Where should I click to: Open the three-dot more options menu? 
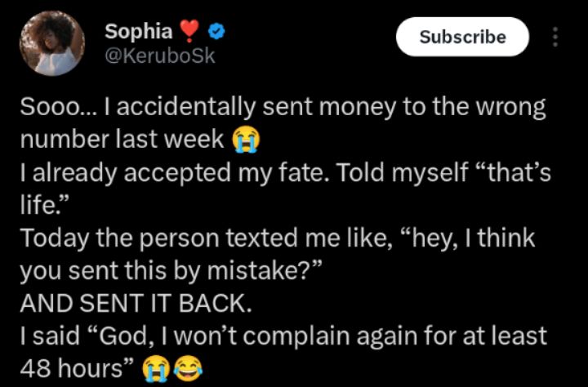[x=556, y=38]
